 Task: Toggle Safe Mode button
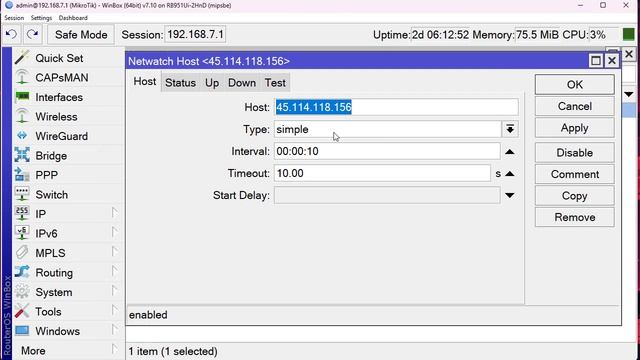(x=81, y=35)
